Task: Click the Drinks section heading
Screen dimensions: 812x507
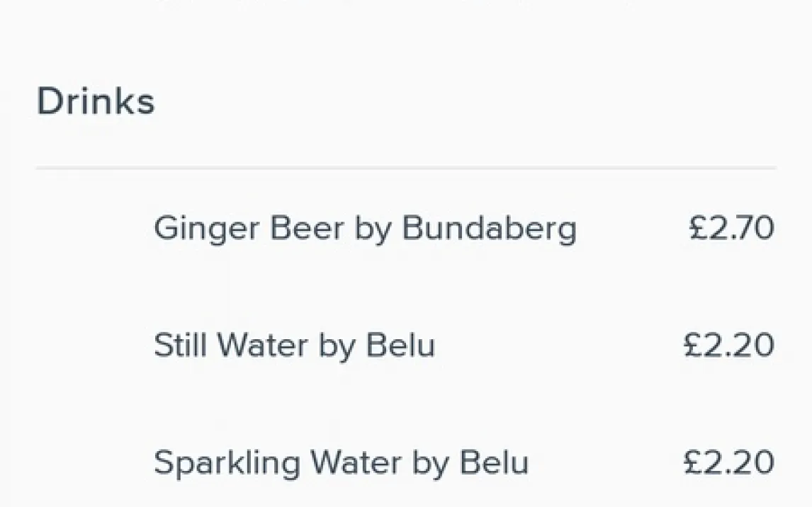Action: point(96,101)
